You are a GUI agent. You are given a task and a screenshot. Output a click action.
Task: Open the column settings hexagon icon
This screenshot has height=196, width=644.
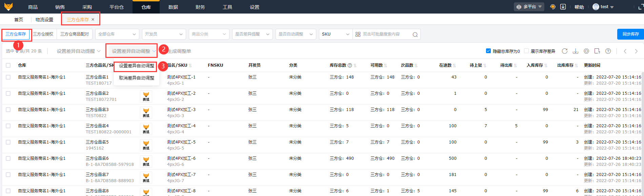586,51
